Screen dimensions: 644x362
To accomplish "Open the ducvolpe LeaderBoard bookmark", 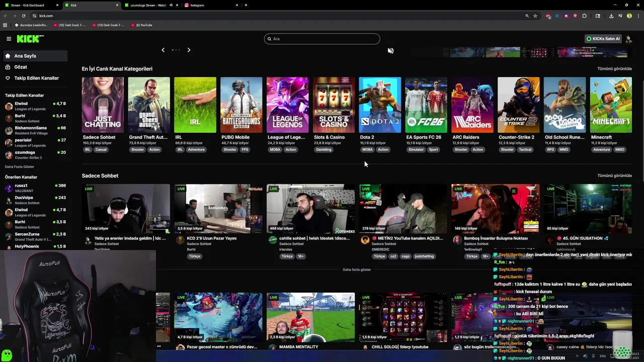I will (x=31, y=25).
